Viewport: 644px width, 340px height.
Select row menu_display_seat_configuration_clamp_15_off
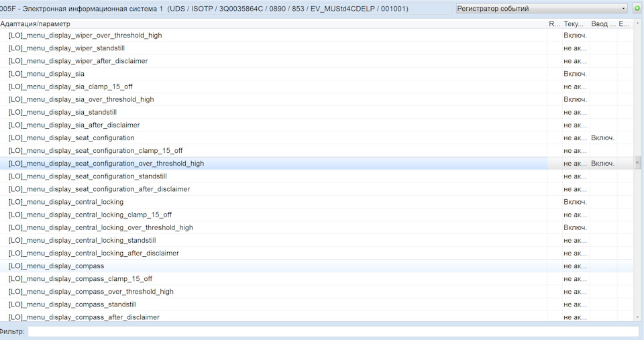coord(316,151)
